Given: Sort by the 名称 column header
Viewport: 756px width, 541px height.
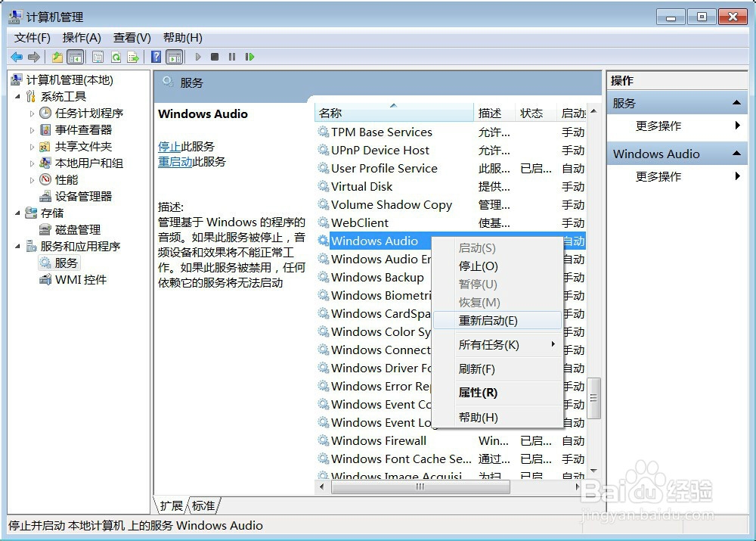Looking at the screenshot, I should pos(394,113).
